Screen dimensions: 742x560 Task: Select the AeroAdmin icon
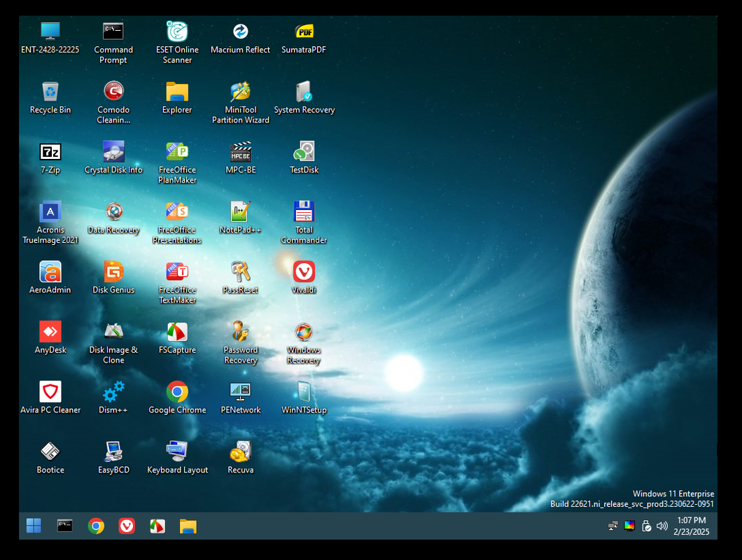(50, 272)
